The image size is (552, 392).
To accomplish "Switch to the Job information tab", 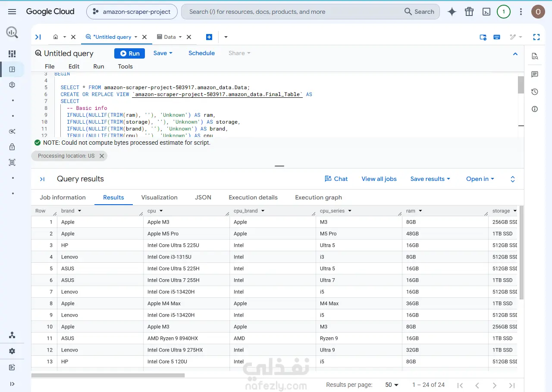I will tap(63, 197).
